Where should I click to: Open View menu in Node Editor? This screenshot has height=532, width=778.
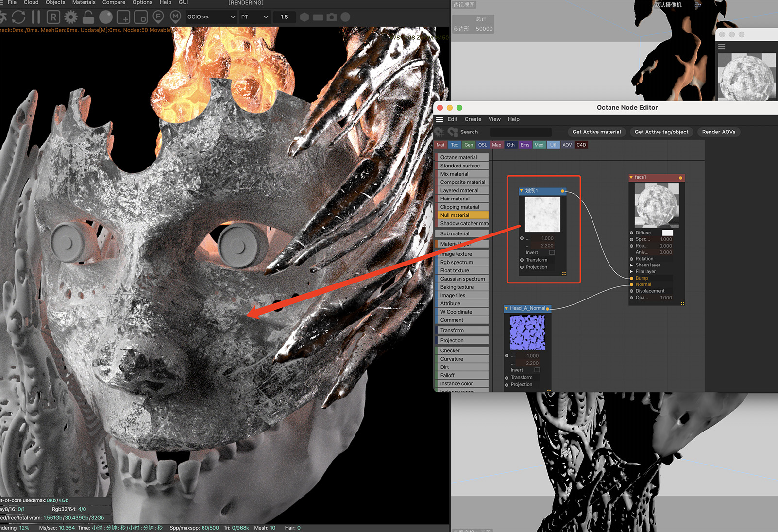(494, 119)
